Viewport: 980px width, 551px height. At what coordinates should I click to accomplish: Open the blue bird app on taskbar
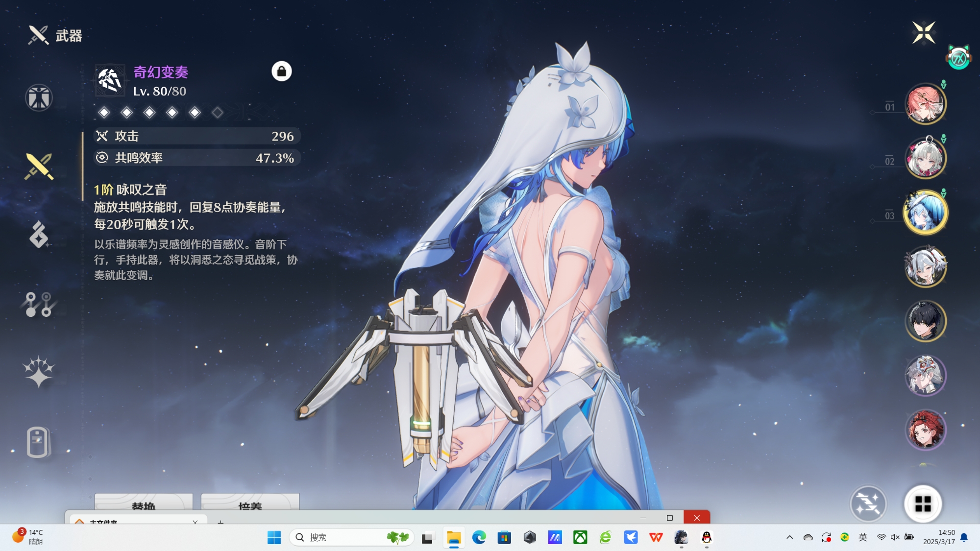point(631,537)
